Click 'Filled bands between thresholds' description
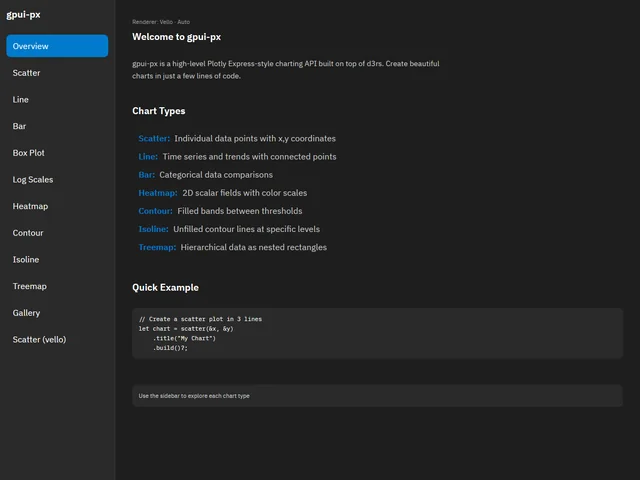640x480 pixels. pyautogui.click(x=240, y=211)
